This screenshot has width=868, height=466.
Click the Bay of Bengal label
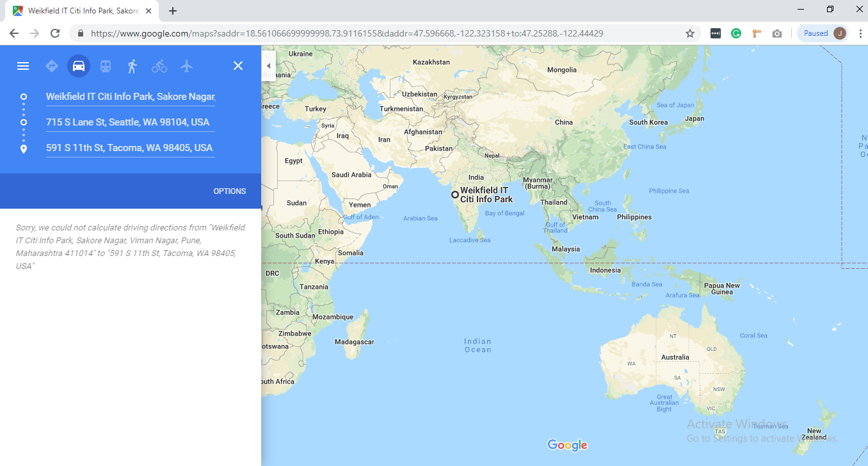[x=504, y=213]
